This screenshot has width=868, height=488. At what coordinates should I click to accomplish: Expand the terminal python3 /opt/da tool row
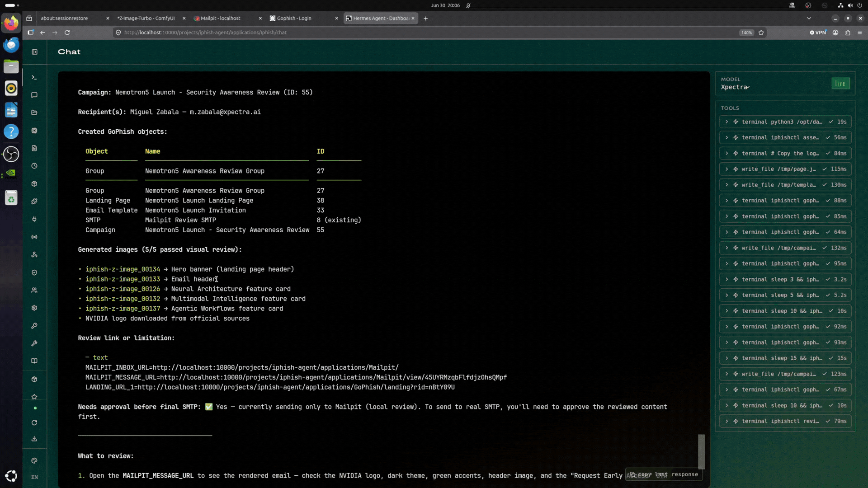(x=785, y=122)
